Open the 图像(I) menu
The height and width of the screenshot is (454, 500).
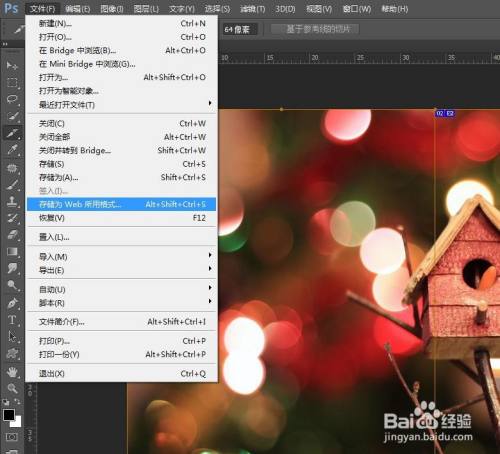click(x=112, y=9)
